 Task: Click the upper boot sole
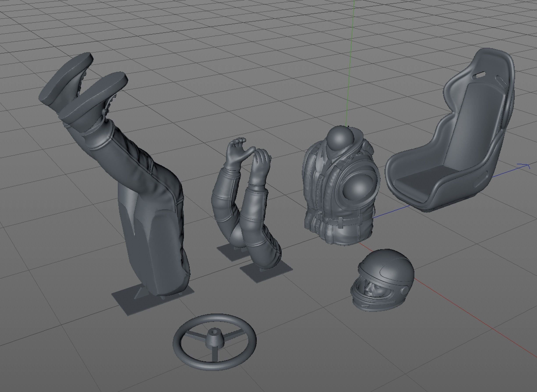65,76
